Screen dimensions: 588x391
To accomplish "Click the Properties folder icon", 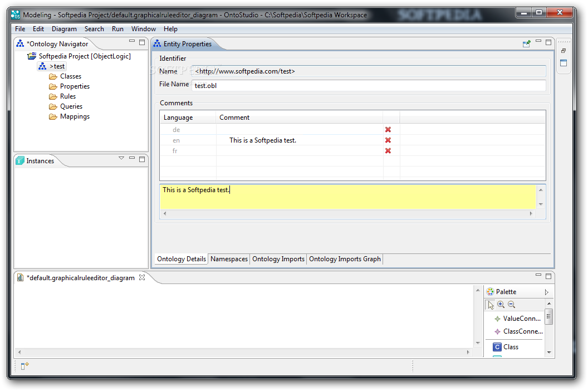I will (53, 87).
